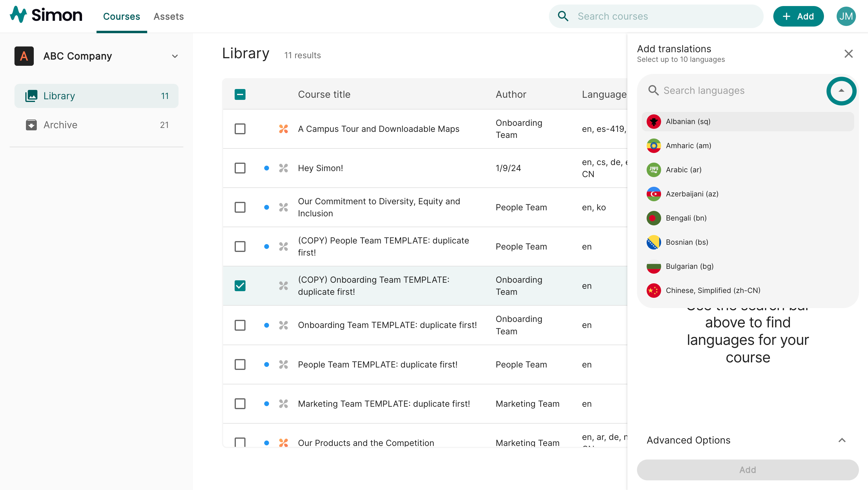This screenshot has width=868, height=490.
Task: Click the pinwheel icon for Diversity, Equity and Inclusion
Action: click(284, 207)
